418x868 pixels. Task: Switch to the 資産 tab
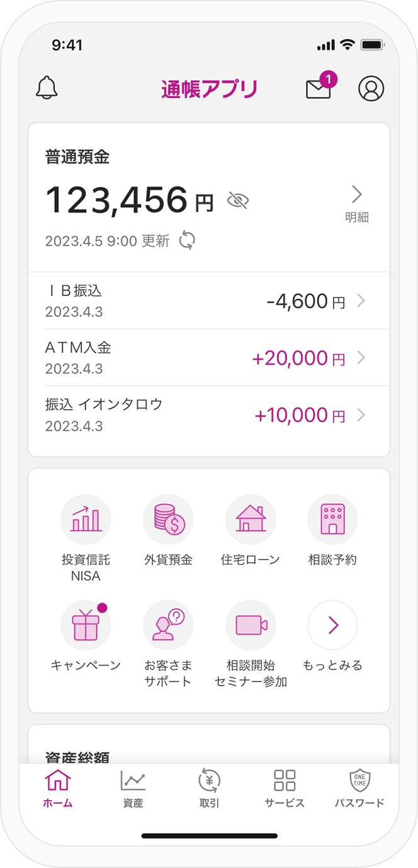pos(133,789)
